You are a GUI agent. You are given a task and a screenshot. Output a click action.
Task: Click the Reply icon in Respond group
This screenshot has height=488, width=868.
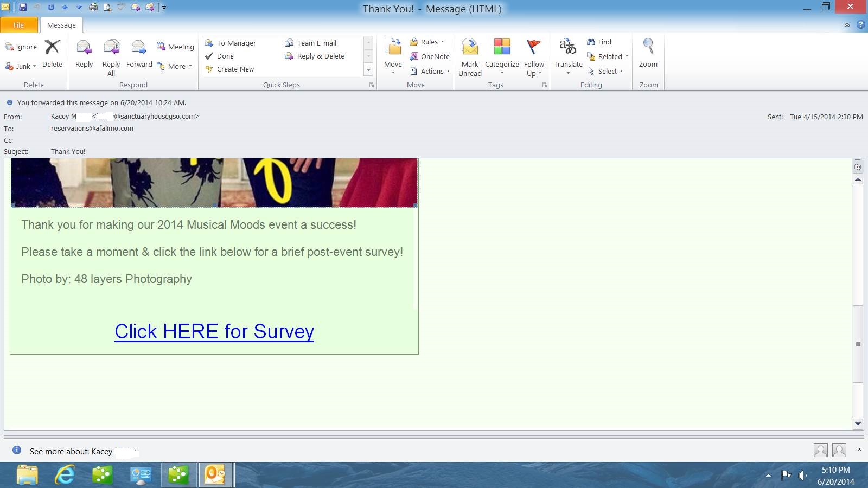[x=84, y=48]
